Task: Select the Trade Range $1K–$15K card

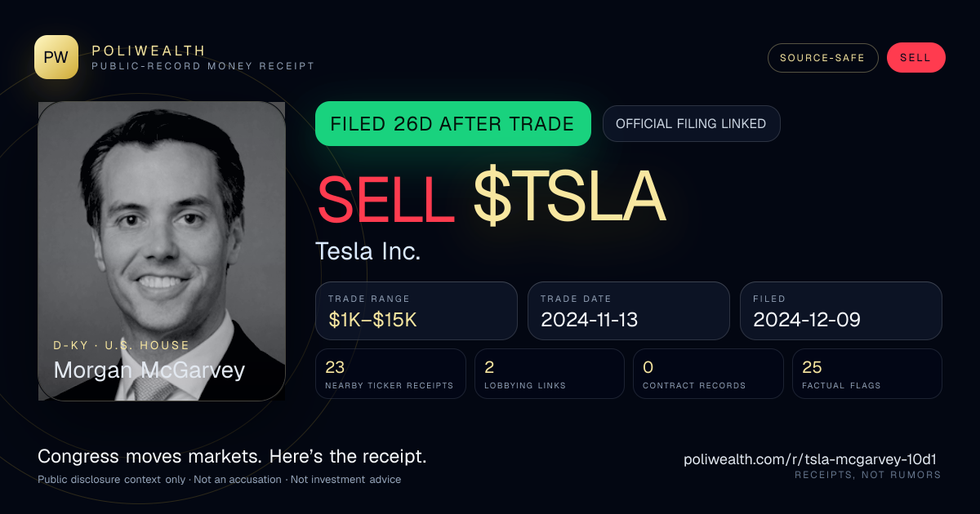Action: click(x=416, y=311)
